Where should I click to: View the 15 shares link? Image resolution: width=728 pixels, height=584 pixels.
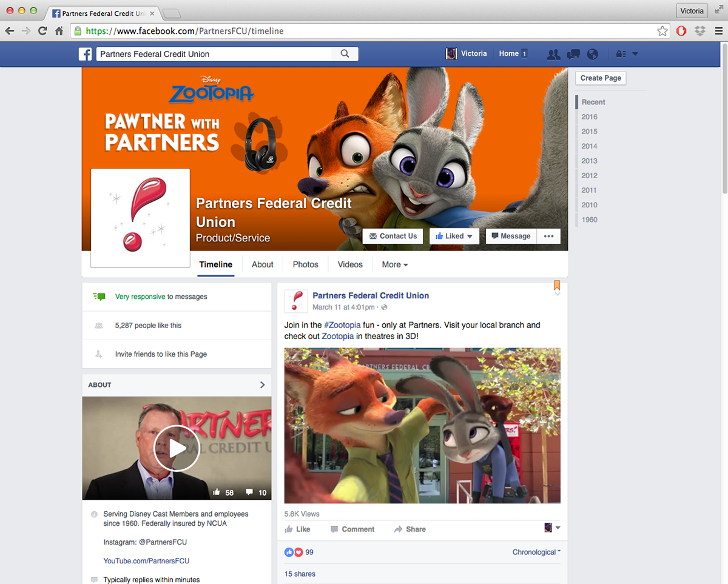click(x=300, y=574)
